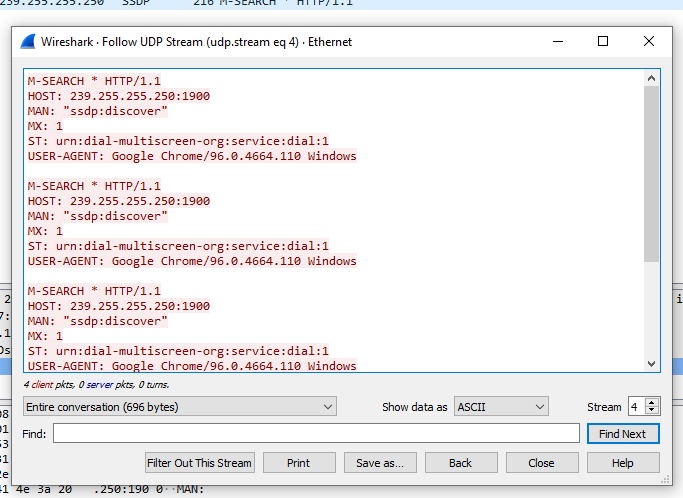Click the Back button
This screenshot has width=683, height=498.
461,463
